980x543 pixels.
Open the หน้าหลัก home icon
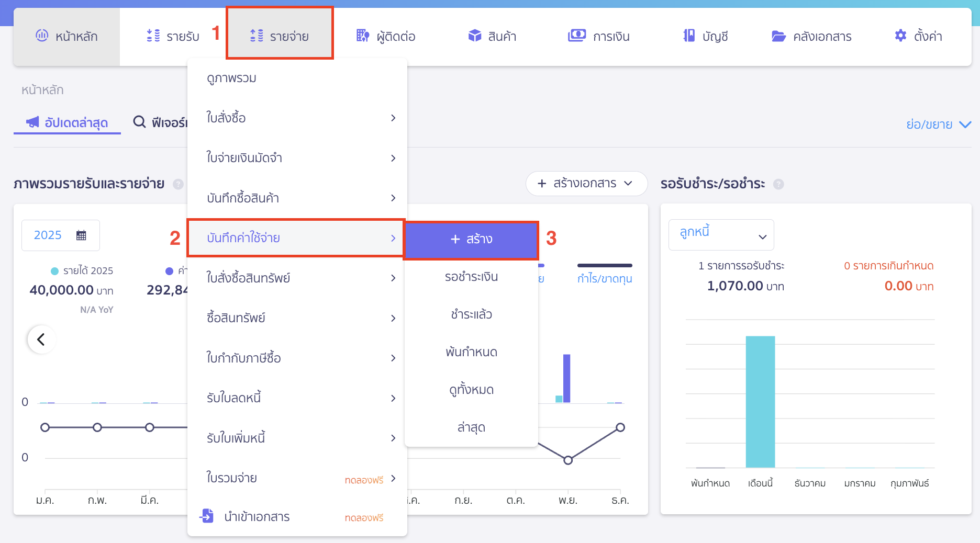43,36
